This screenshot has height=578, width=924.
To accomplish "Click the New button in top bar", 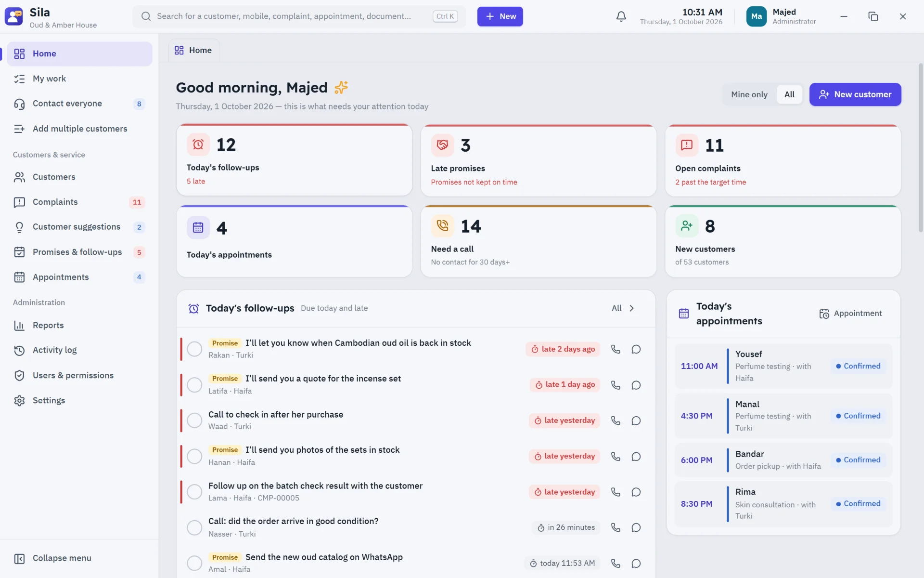I will click(x=500, y=16).
